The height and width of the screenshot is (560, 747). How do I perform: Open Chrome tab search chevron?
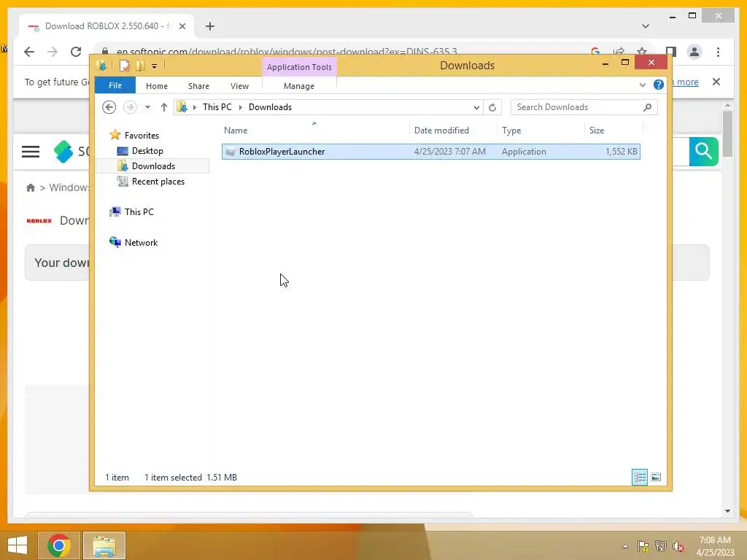pyautogui.click(x=646, y=26)
